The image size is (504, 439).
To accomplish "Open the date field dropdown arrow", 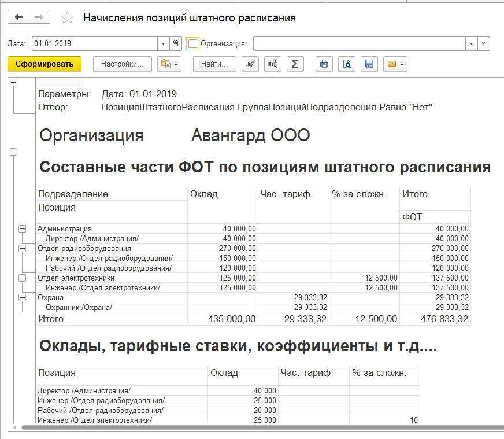I will pyautogui.click(x=163, y=43).
